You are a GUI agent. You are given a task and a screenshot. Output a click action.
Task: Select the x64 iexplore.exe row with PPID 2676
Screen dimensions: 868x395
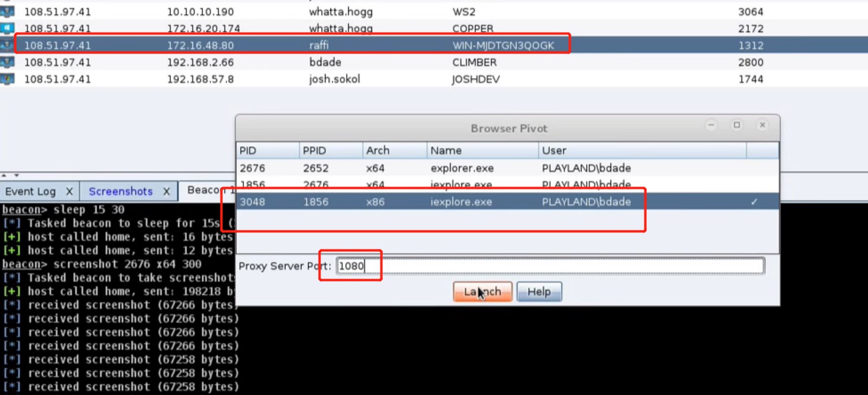(x=507, y=185)
